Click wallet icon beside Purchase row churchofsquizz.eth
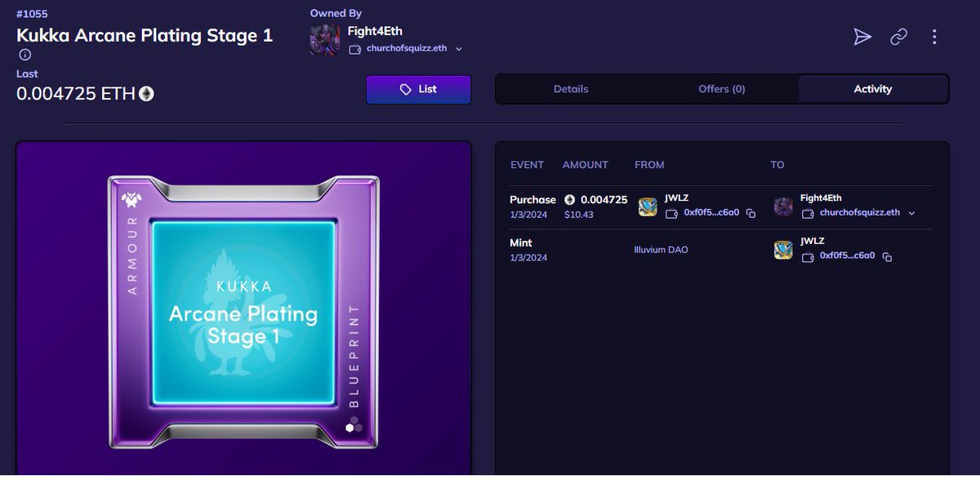The height and width of the screenshot is (480, 980). [x=808, y=213]
